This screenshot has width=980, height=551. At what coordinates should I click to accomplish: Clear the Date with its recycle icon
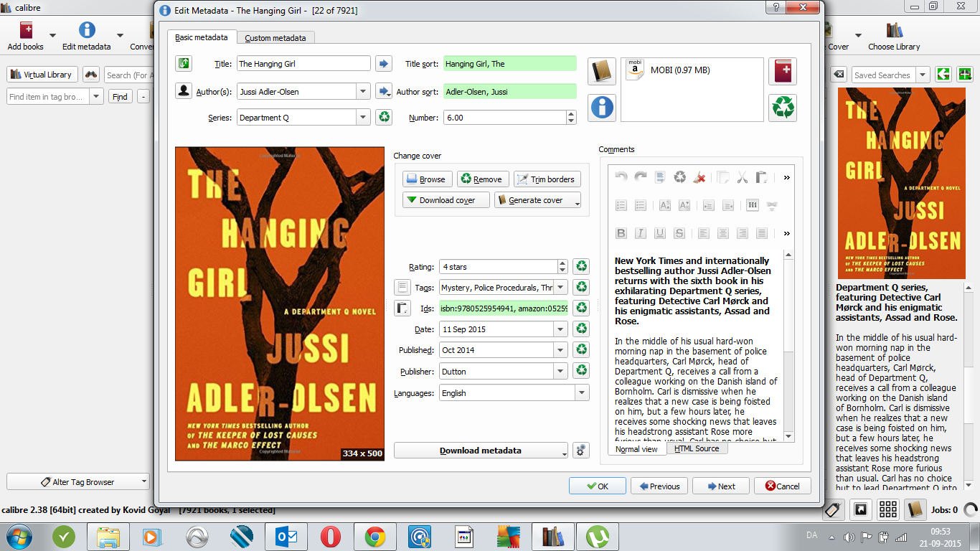tap(581, 329)
